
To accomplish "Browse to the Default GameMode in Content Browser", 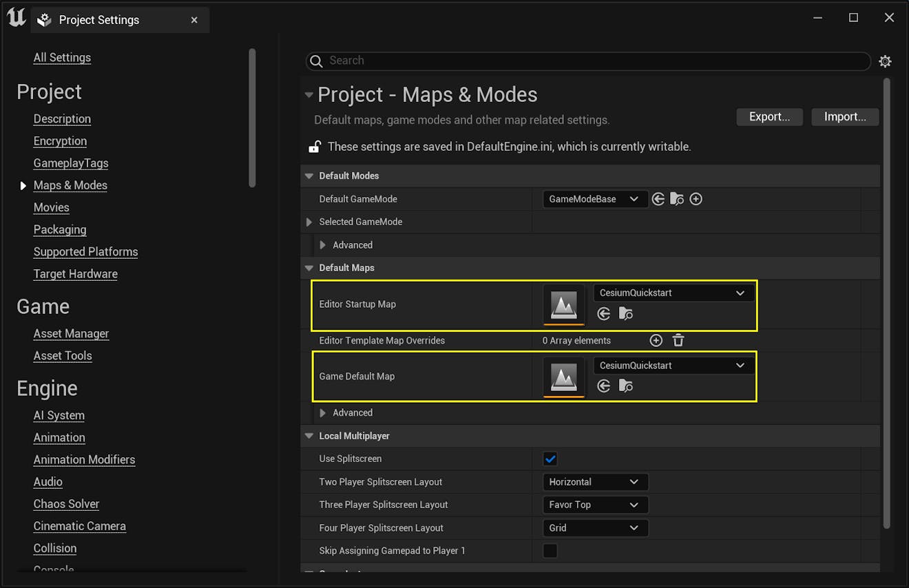I will point(677,198).
